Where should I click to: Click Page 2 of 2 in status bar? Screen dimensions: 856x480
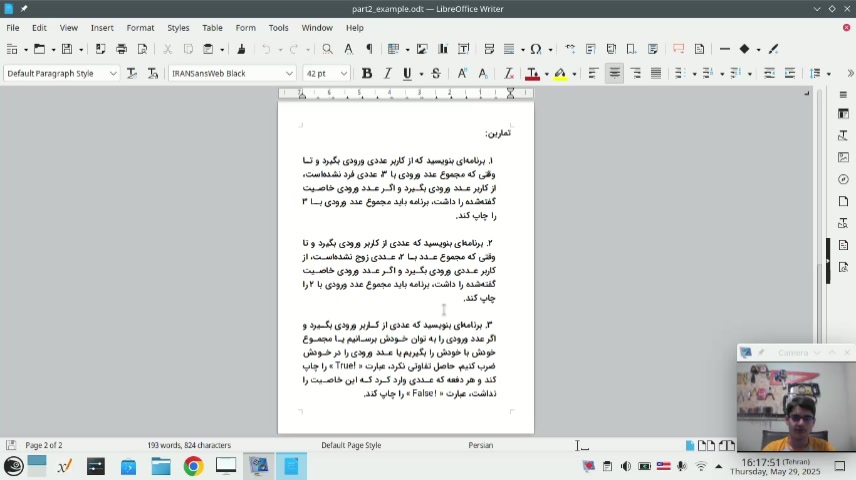point(44,445)
